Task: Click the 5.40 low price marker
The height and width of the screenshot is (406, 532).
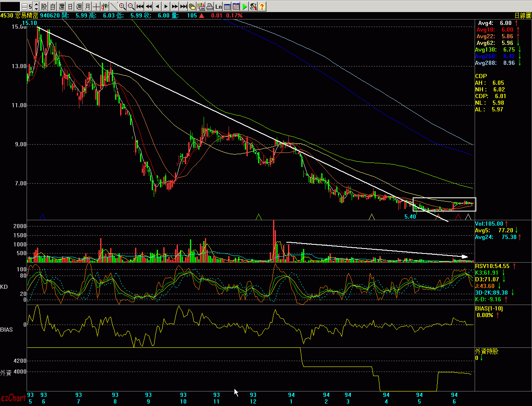Action: coord(410,217)
